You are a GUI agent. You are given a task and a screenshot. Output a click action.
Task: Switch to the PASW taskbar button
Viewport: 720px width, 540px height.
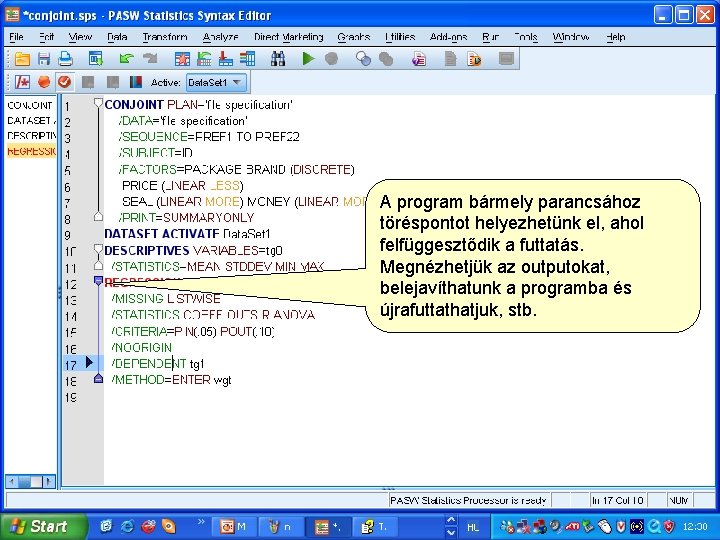328,527
